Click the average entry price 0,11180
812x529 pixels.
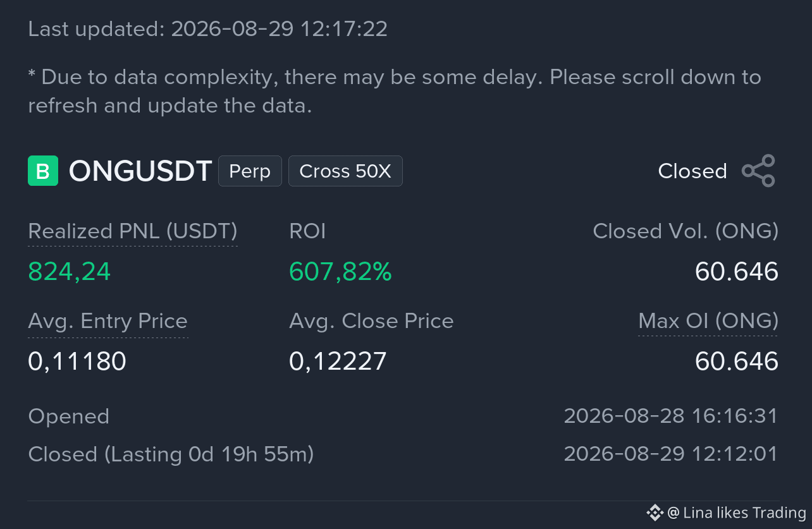[77, 362]
